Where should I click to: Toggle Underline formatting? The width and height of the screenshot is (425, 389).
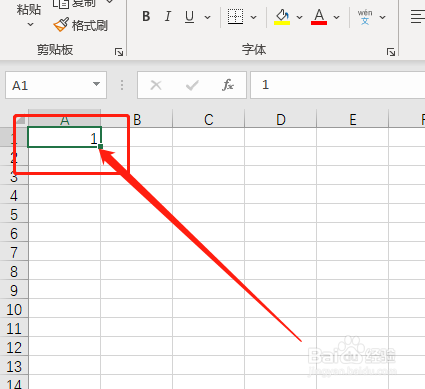click(189, 16)
